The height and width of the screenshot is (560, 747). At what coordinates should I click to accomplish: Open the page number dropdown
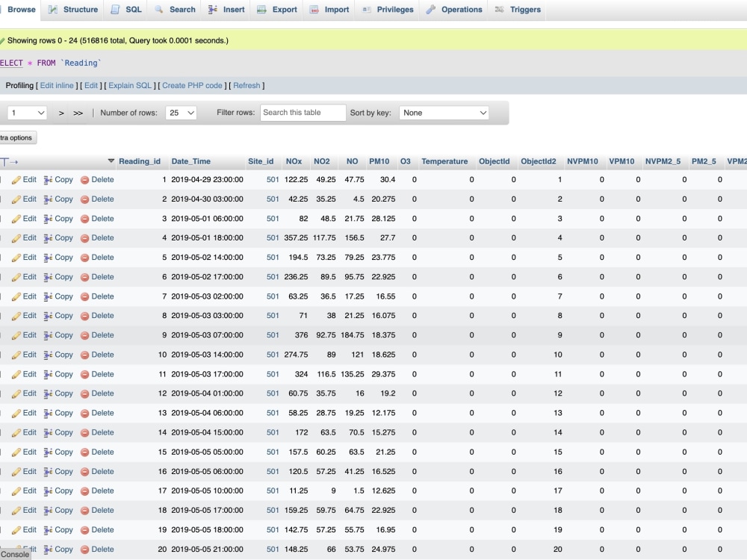[27, 113]
